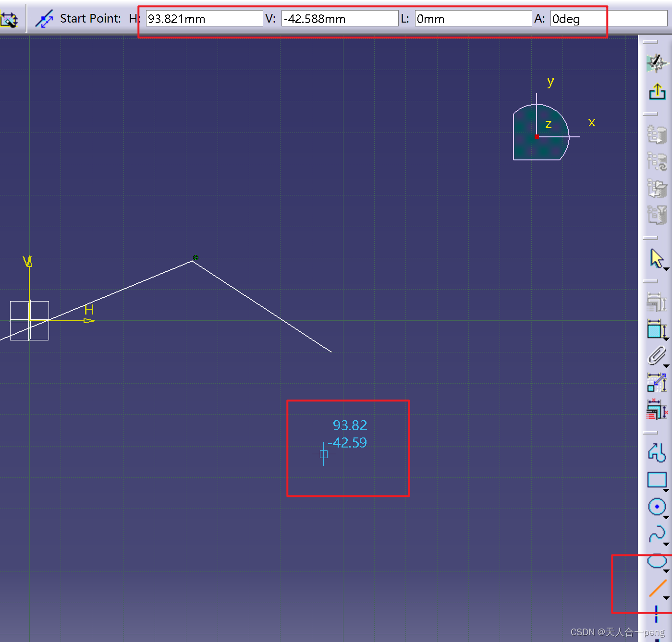Screen dimensions: 672x642
Task: Select the Circle tool
Action: tap(657, 507)
